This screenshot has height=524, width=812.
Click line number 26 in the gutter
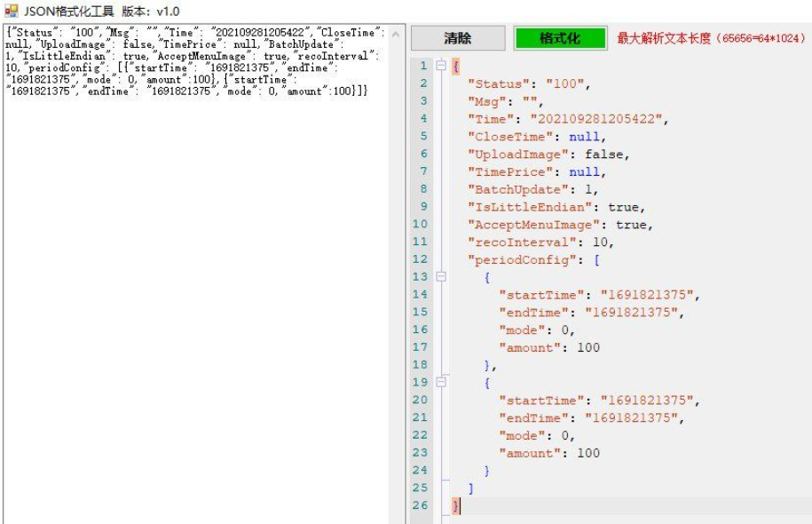[420, 505]
